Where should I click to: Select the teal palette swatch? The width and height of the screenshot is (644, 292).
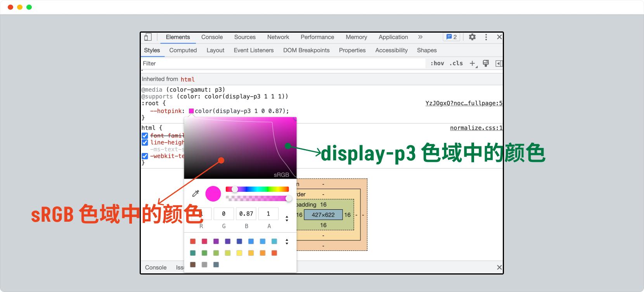pyautogui.click(x=193, y=253)
